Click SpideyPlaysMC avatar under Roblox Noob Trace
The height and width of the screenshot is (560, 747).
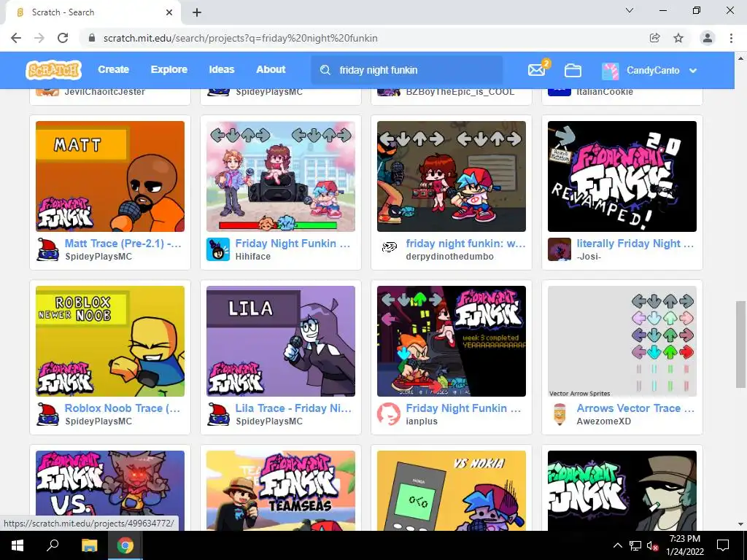(x=47, y=414)
